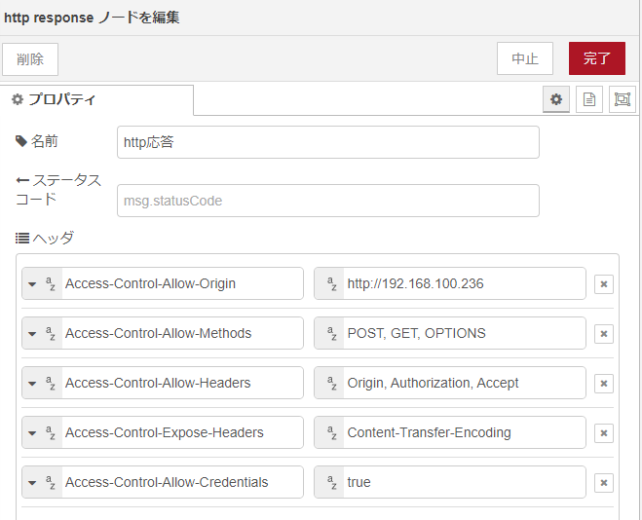
Task: Click the 完了 button
Action: (x=597, y=58)
